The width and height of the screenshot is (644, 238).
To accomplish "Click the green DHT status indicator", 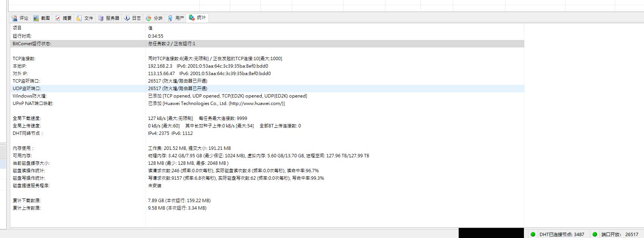I will pyautogui.click(x=533, y=234).
